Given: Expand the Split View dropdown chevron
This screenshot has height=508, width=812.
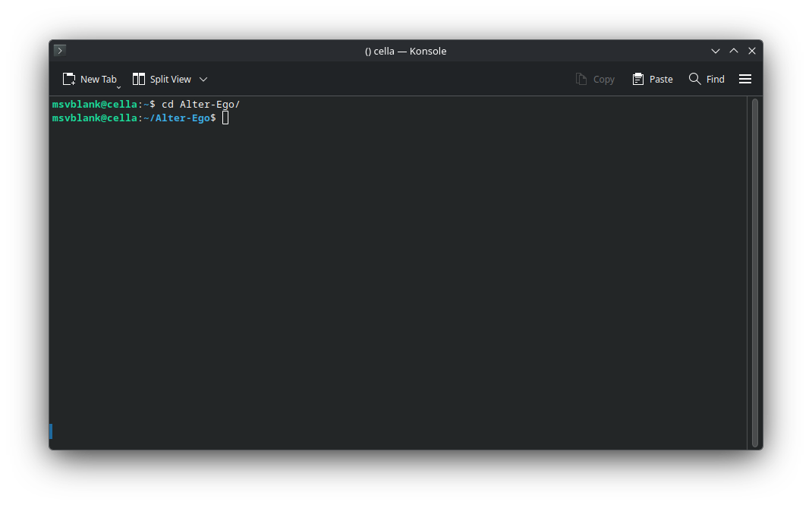Looking at the screenshot, I should click(x=203, y=79).
